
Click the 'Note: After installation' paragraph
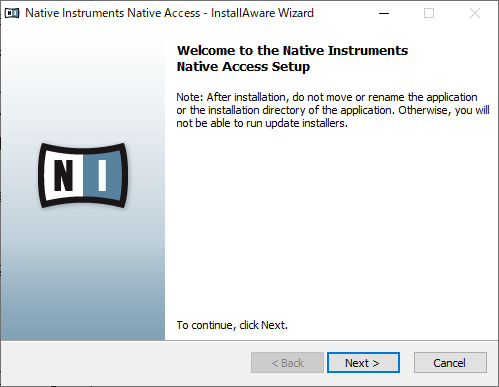(333, 110)
